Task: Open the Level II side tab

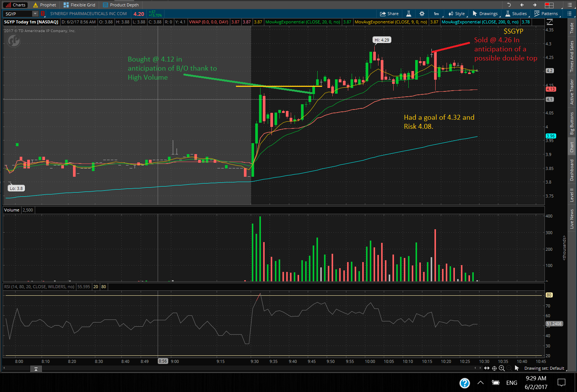Action: click(572, 194)
